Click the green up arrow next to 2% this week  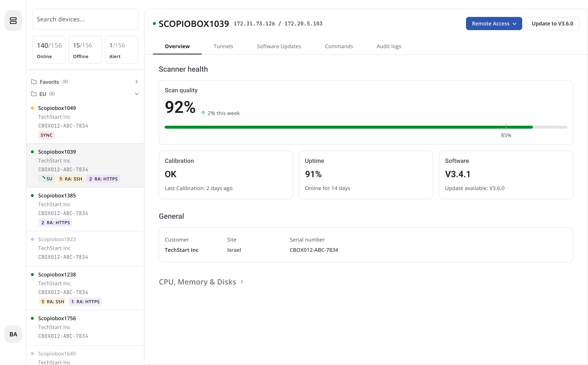pyautogui.click(x=203, y=113)
